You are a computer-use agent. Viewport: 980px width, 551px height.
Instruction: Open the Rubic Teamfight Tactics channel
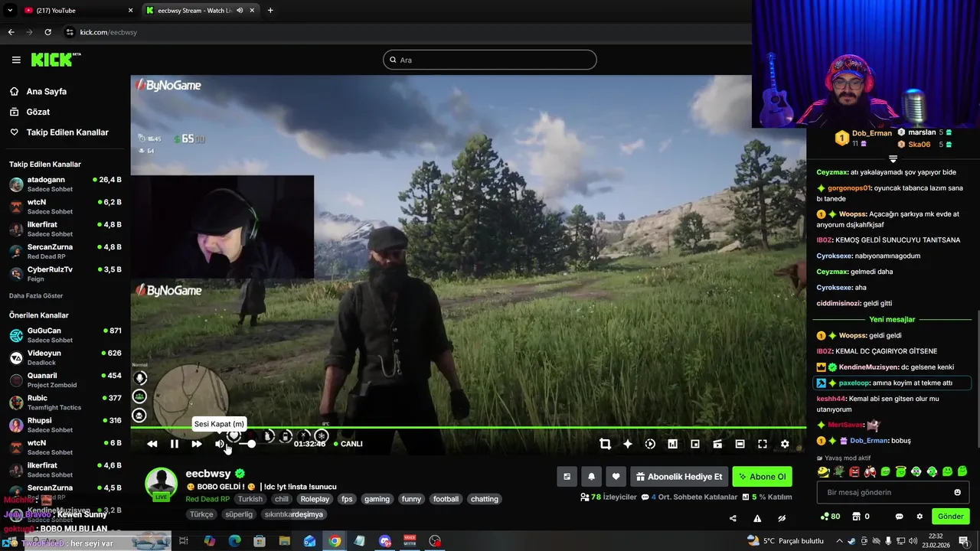click(x=65, y=403)
